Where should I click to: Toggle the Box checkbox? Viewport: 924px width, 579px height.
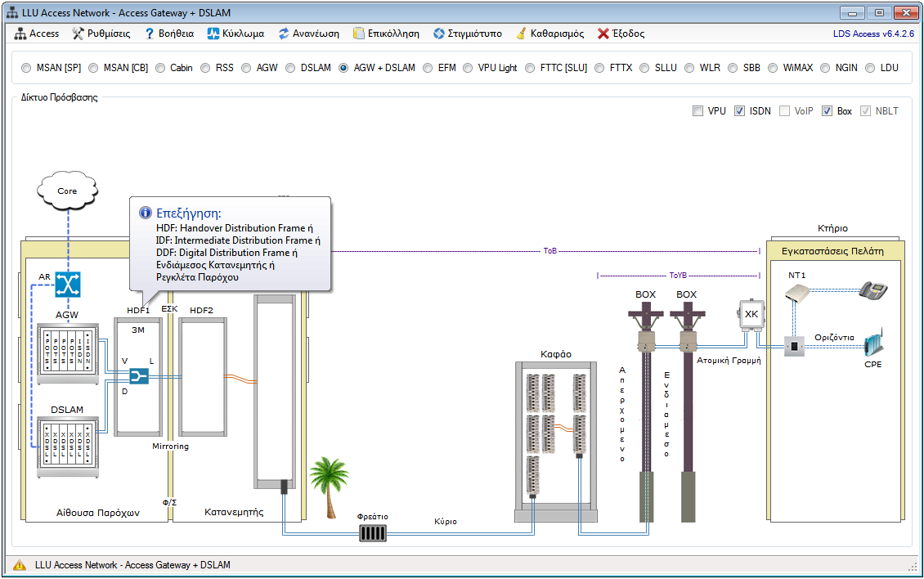tap(827, 111)
